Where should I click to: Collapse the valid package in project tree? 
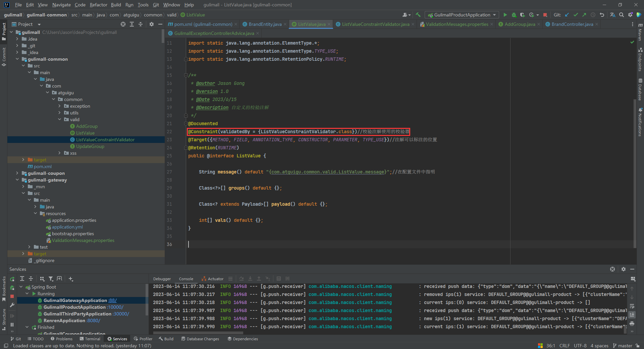pyautogui.click(x=60, y=119)
